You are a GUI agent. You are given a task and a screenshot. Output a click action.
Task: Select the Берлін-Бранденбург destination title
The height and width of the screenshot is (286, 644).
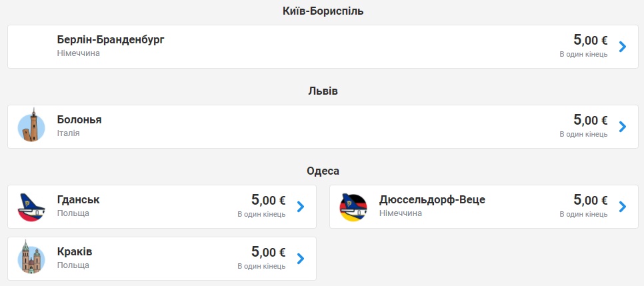111,40
